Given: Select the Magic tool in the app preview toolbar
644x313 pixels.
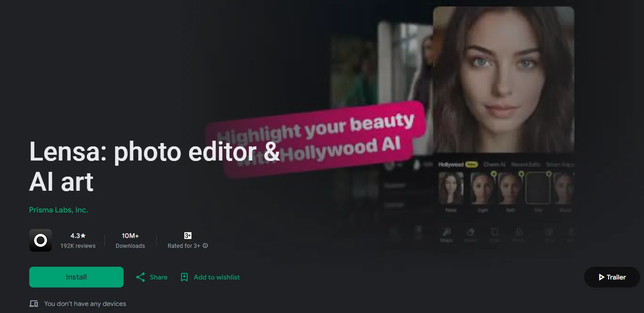Looking at the screenshot, I should tap(446, 232).
